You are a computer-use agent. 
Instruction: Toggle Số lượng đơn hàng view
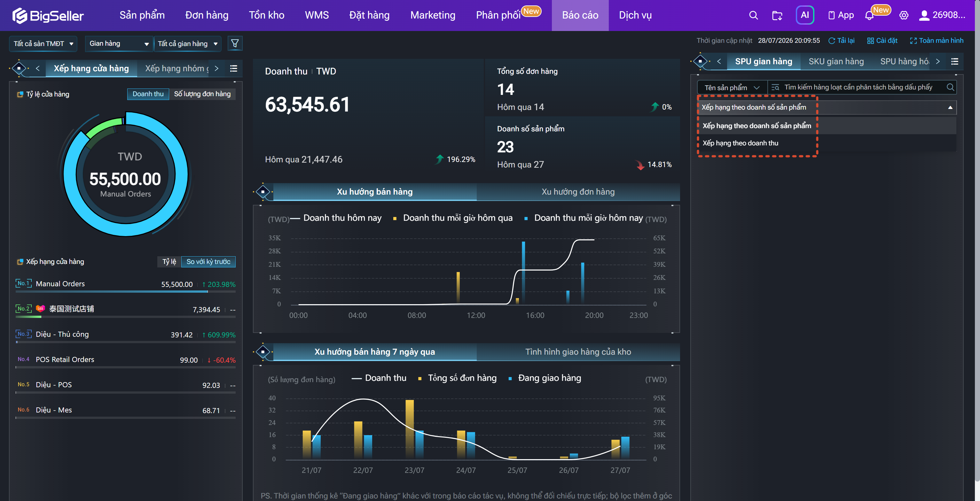point(202,94)
